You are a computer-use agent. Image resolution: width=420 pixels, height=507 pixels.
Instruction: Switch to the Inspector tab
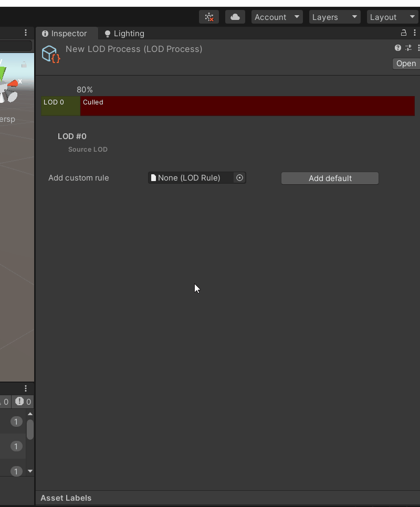(x=64, y=34)
